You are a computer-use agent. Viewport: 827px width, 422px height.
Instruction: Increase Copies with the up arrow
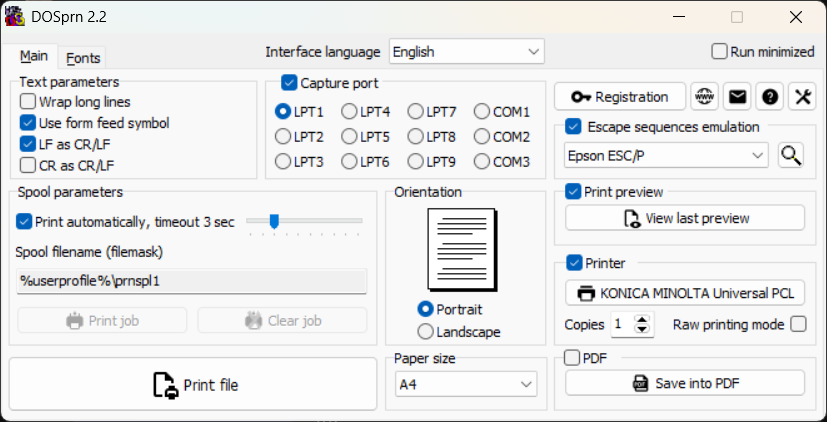pos(642,319)
